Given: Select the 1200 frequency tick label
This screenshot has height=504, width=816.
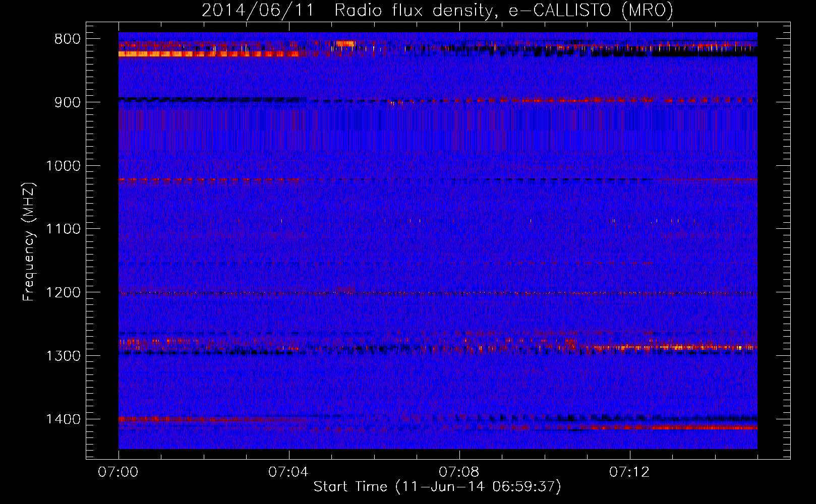Looking at the screenshot, I should tap(63, 293).
